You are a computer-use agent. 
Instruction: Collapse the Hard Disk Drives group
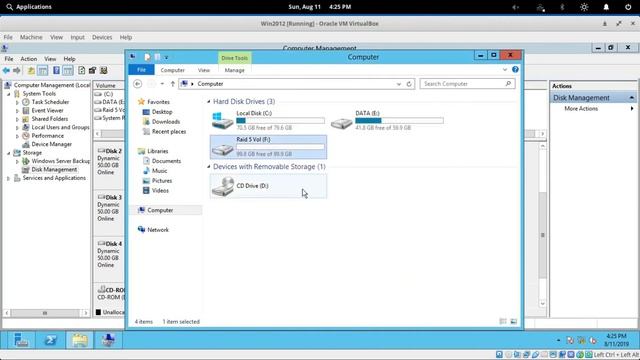click(209, 101)
